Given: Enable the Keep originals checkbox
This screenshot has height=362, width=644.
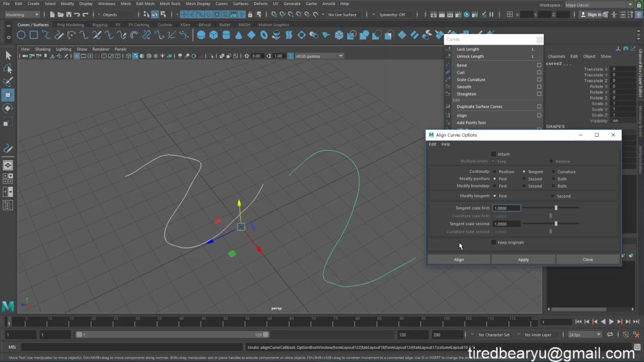Looking at the screenshot, I should (x=494, y=242).
